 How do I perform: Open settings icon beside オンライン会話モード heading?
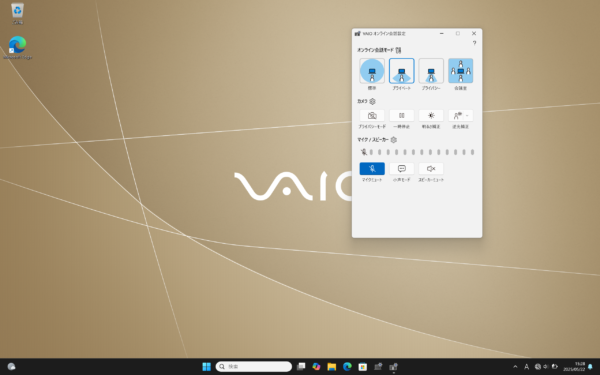pyautogui.click(x=398, y=50)
